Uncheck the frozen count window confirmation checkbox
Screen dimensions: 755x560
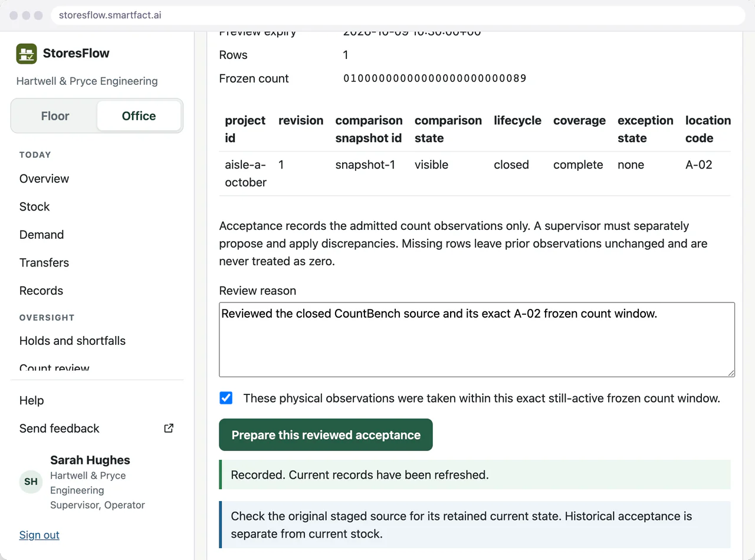point(226,398)
